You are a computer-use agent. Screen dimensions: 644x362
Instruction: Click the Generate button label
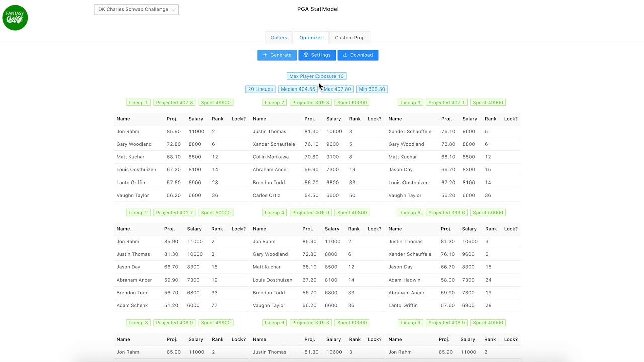coord(281,55)
